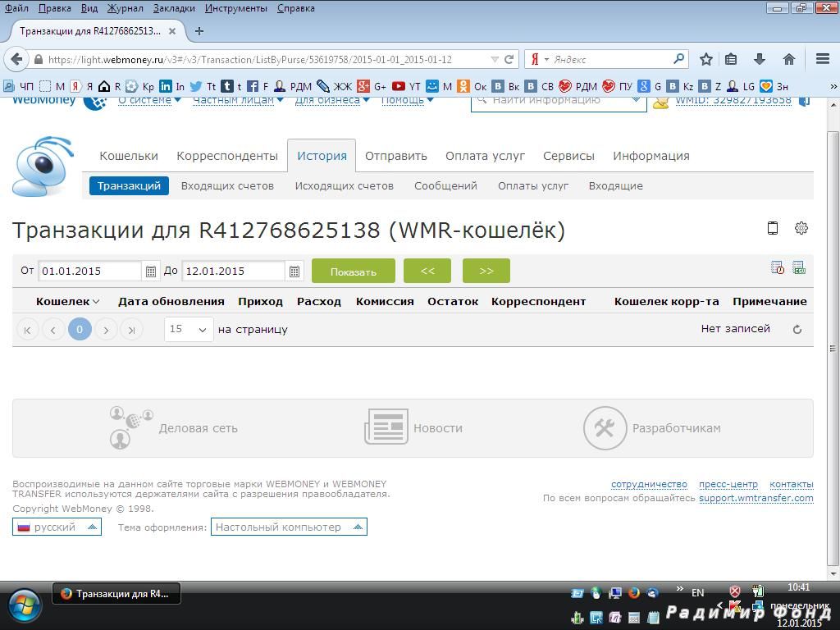Open the bookmarks list icon in the toolbar
The width and height of the screenshot is (840, 630).
click(x=731, y=59)
